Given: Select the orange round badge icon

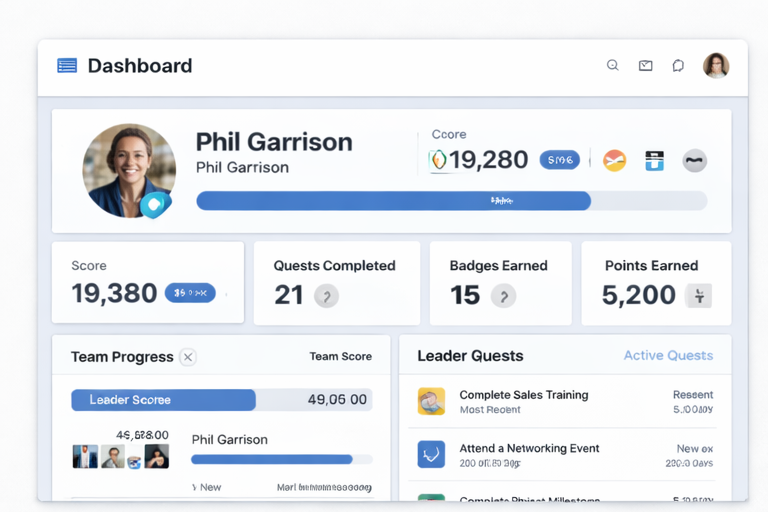Looking at the screenshot, I should click(x=614, y=160).
